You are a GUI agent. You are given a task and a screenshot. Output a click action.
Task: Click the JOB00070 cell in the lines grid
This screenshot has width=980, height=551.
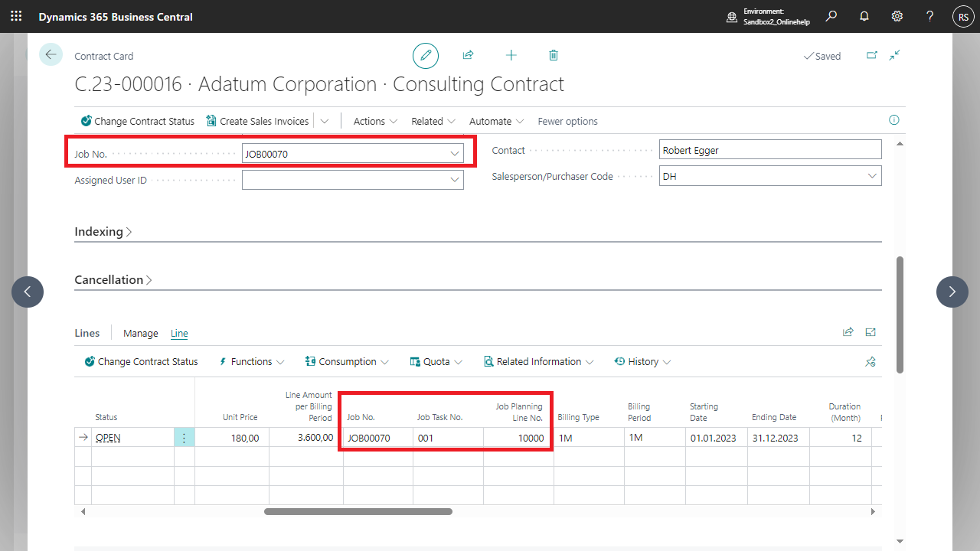(x=378, y=438)
